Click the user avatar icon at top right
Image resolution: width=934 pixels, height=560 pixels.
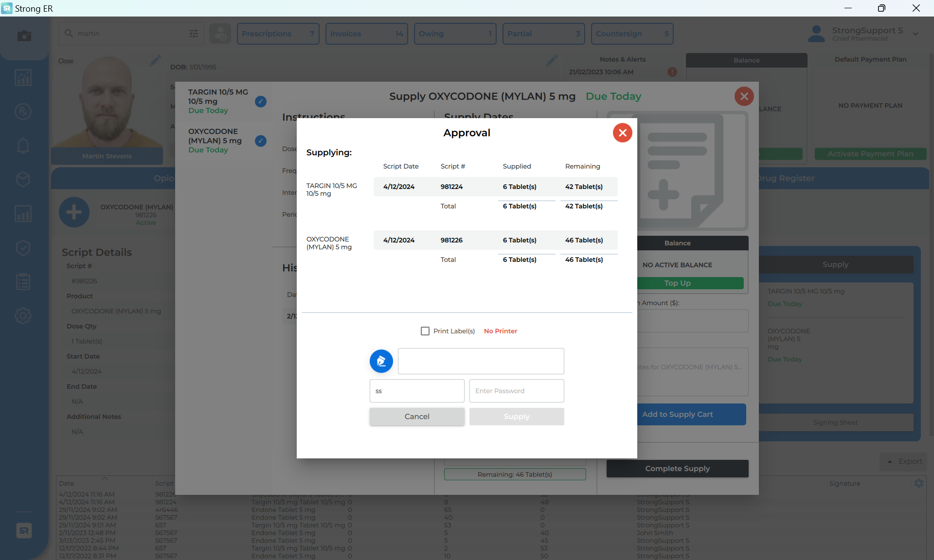(816, 34)
